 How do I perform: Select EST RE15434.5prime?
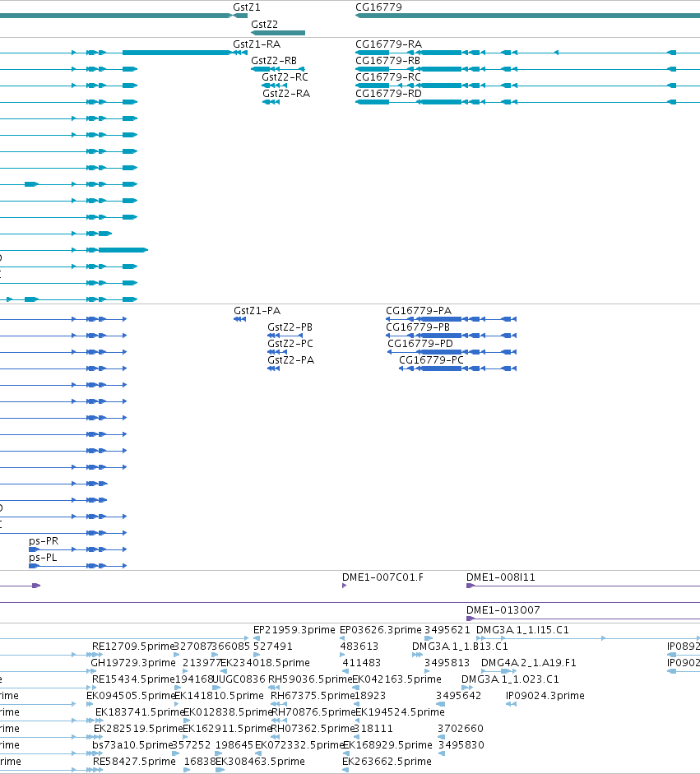point(133,679)
